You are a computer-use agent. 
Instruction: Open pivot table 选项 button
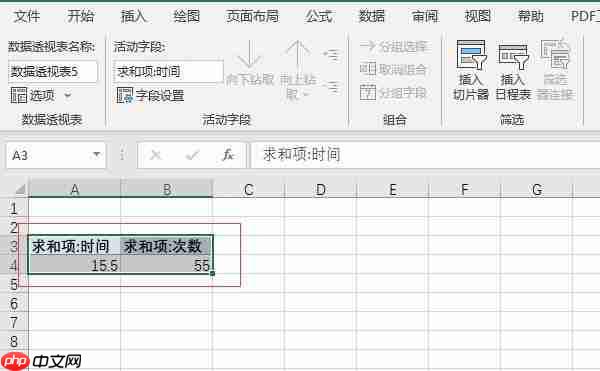pos(33,95)
